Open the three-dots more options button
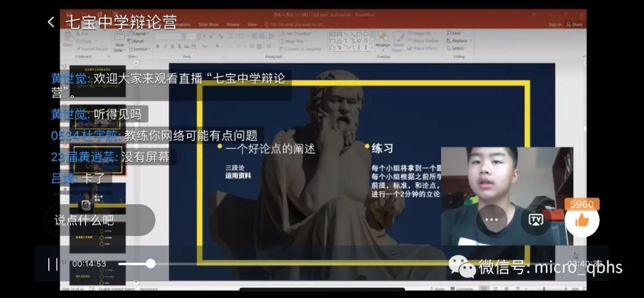The width and height of the screenshot is (644, 298). click(x=491, y=219)
